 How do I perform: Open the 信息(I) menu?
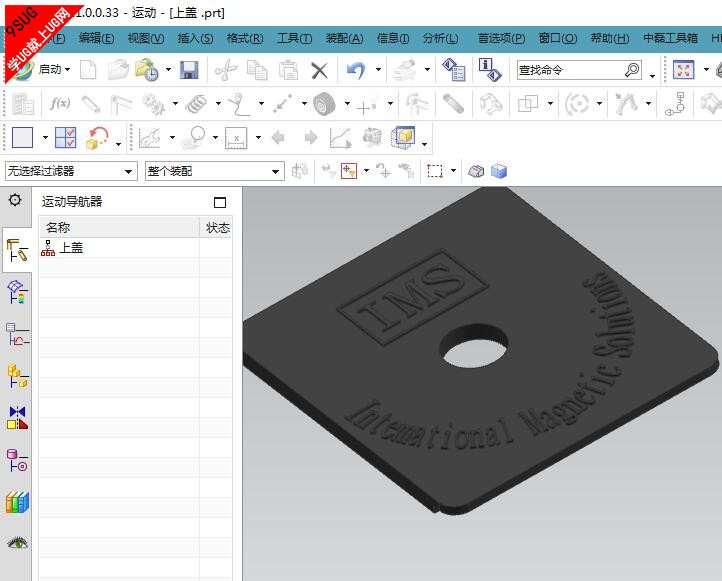(x=393, y=38)
